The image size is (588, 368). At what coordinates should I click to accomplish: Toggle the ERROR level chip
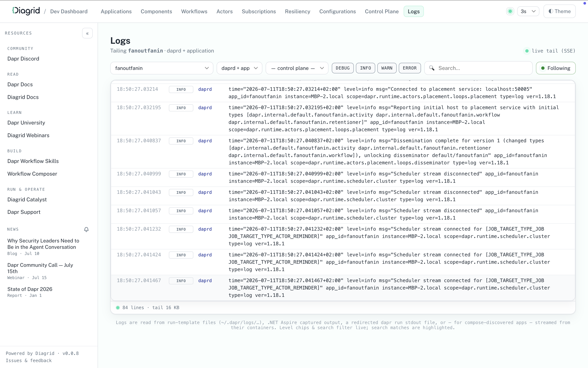point(410,68)
